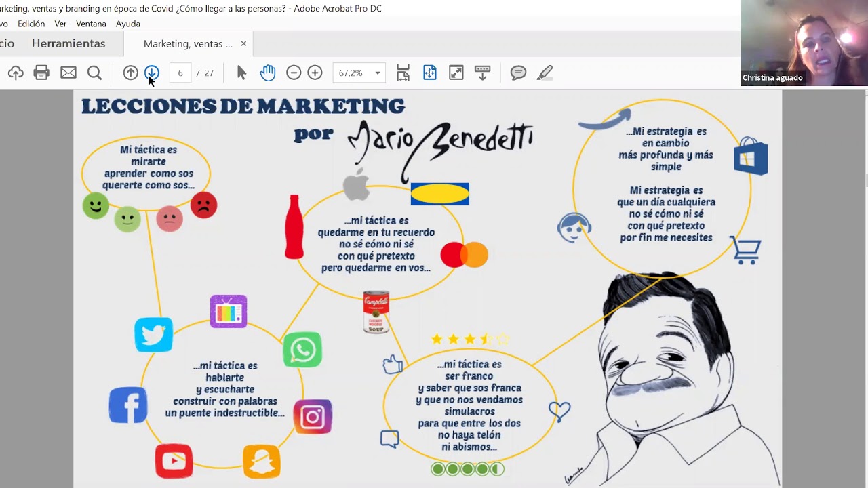Image resolution: width=868 pixels, height=488 pixels.
Task: Click the Windows store bag icon
Action: pos(751,157)
